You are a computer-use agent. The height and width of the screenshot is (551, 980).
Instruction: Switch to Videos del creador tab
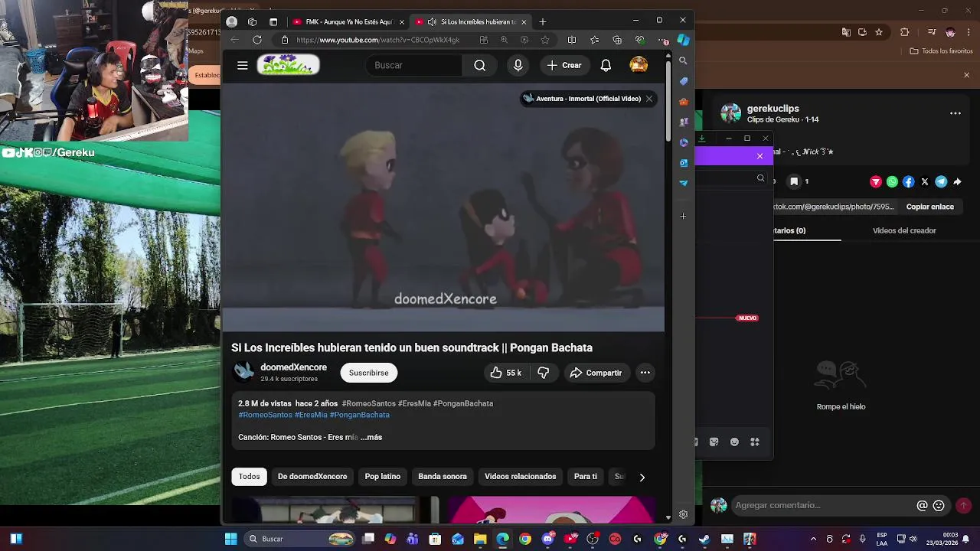coord(904,230)
